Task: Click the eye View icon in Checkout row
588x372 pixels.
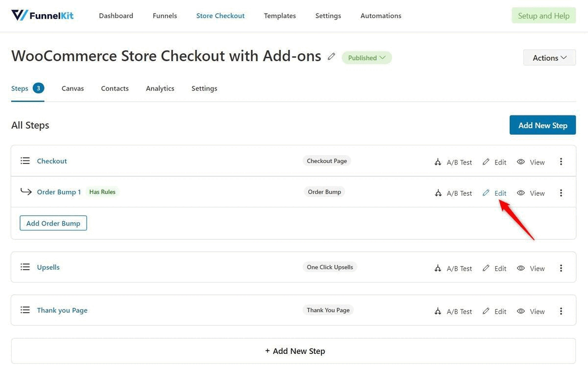Action: click(x=521, y=162)
